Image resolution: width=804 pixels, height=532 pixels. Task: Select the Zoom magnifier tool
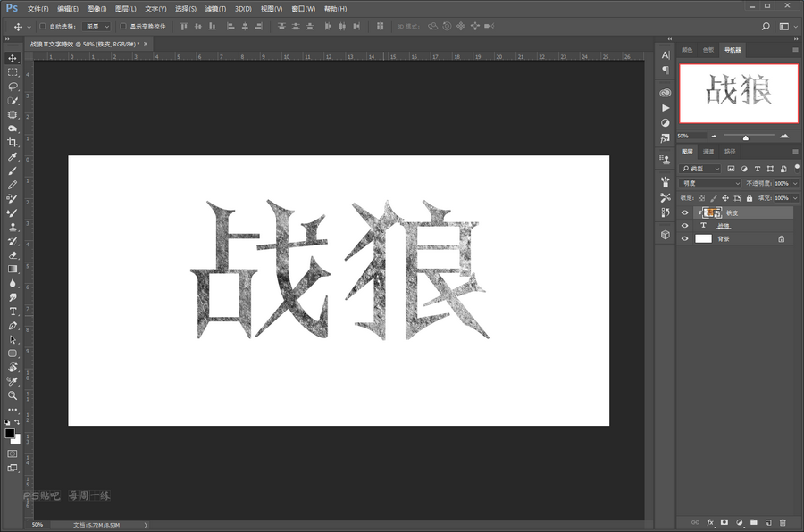[x=13, y=395]
